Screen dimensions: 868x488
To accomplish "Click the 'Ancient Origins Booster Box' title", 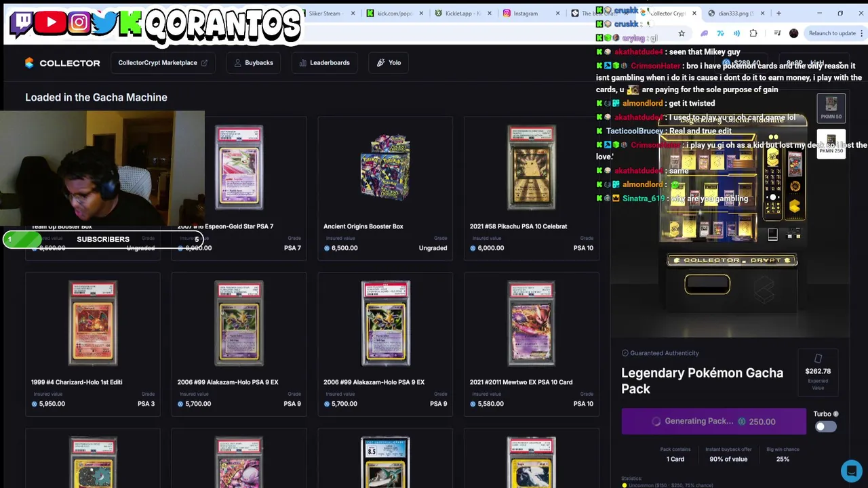I will (x=363, y=226).
